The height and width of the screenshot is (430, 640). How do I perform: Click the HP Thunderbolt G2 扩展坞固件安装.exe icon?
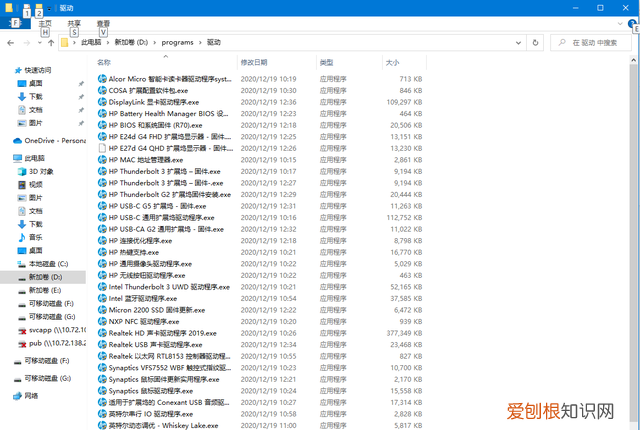tap(102, 194)
